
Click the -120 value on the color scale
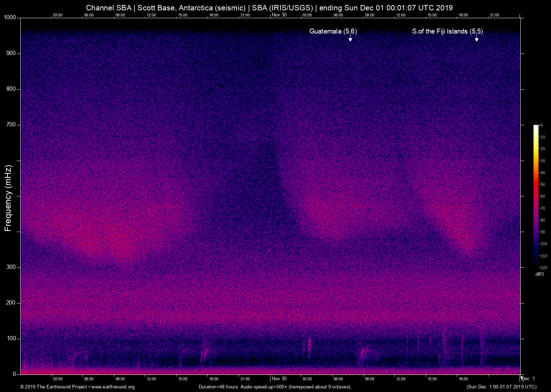(543, 267)
